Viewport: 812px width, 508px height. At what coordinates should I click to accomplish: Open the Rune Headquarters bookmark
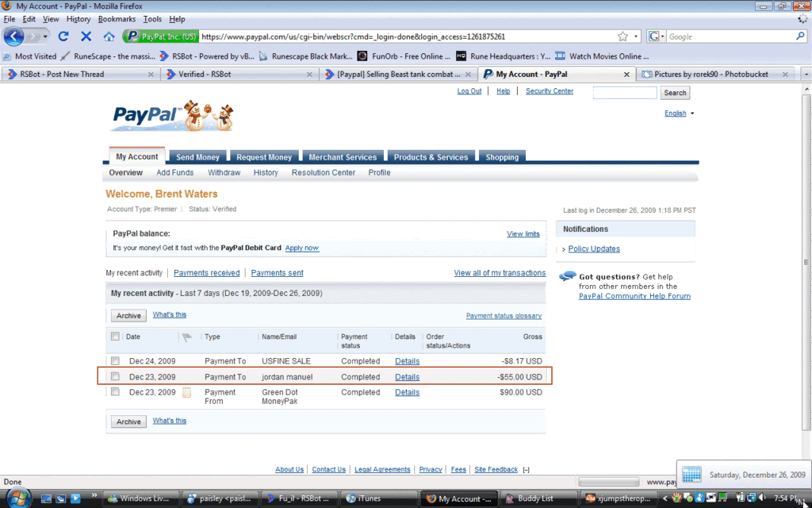(x=503, y=56)
